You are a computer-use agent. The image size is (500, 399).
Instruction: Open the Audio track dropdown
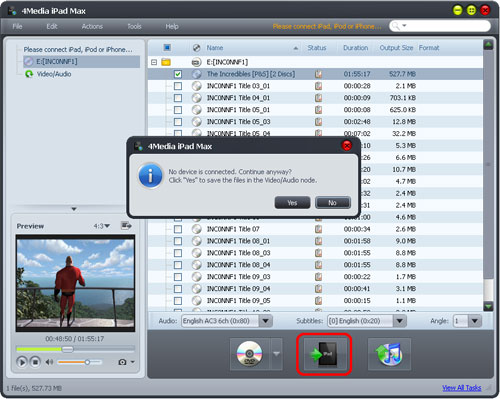pyautogui.click(x=266, y=321)
